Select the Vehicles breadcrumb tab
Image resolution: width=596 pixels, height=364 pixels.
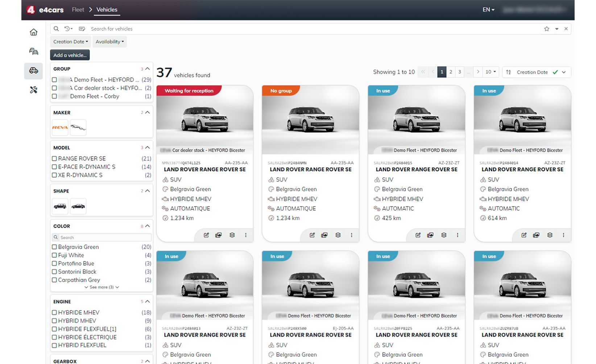click(x=107, y=10)
